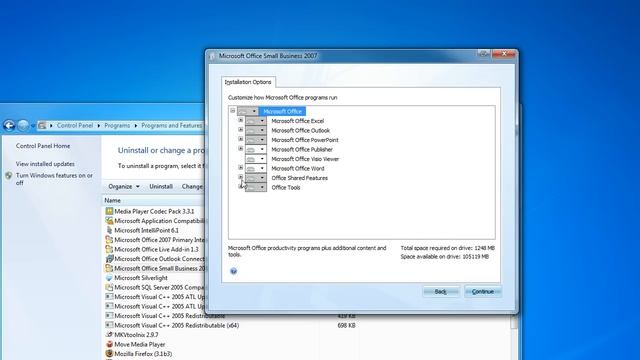Expand the Microsoft Office Excel node
The width and height of the screenshot is (640, 360).
[240, 120]
